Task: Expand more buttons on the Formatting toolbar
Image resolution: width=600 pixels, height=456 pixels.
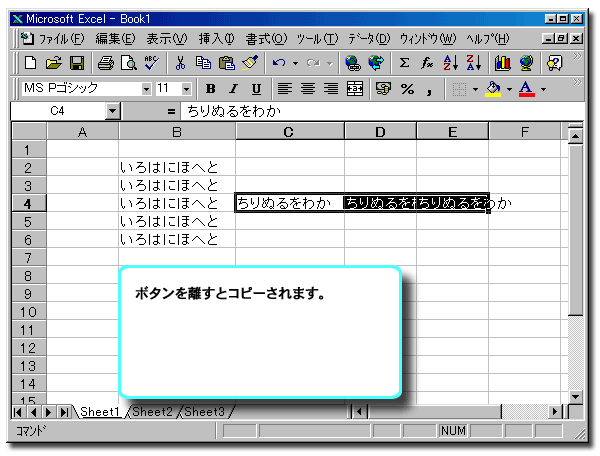Action: 577,83
